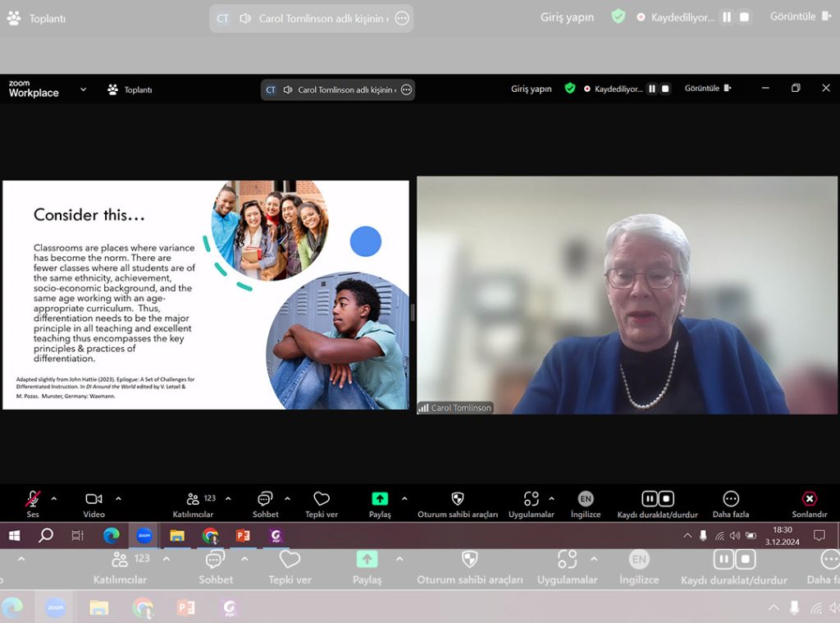The width and height of the screenshot is (840, 623).
Task: Pause recording via Kaydı duraklat/durdur pause icon
Action: pyautogui.click(x=650, y=499)
